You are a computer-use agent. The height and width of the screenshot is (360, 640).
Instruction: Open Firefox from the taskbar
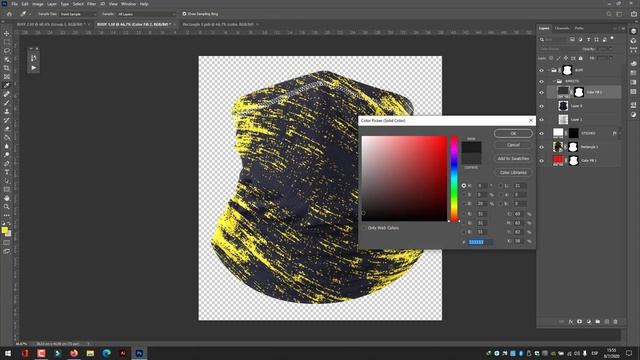[74, 353]
